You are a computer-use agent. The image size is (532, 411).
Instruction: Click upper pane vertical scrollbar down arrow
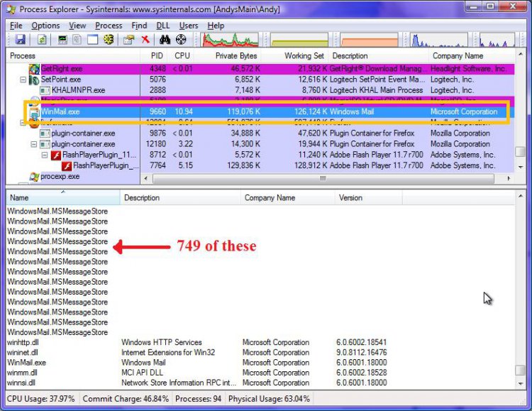pyautogui.click(x=521, y=167)
